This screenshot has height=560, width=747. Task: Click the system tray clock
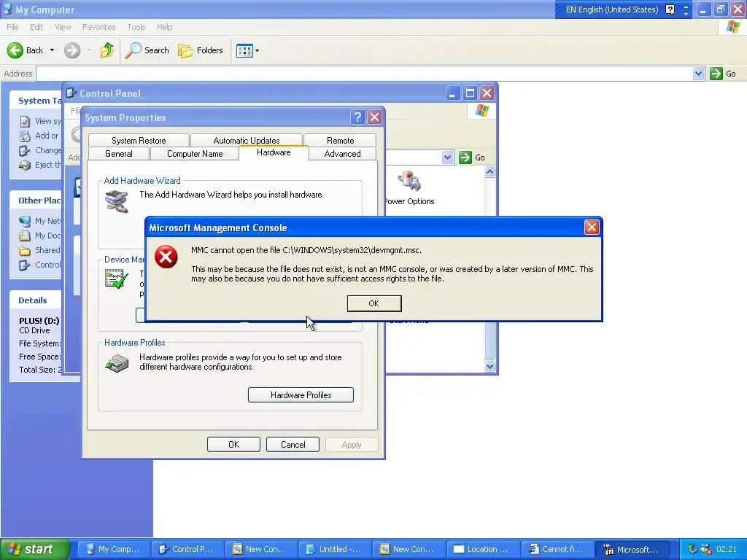[x=726, y=549]
